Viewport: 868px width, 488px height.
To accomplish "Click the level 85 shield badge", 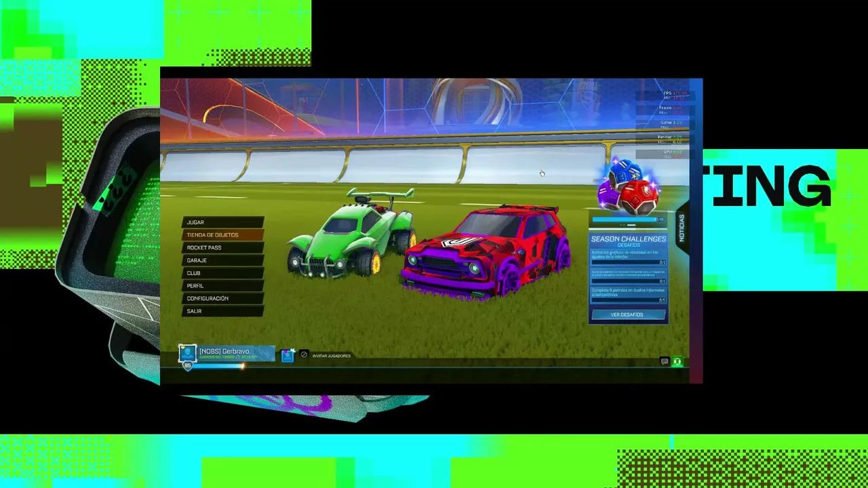I will pyautogui.click(x=188, y=366).
